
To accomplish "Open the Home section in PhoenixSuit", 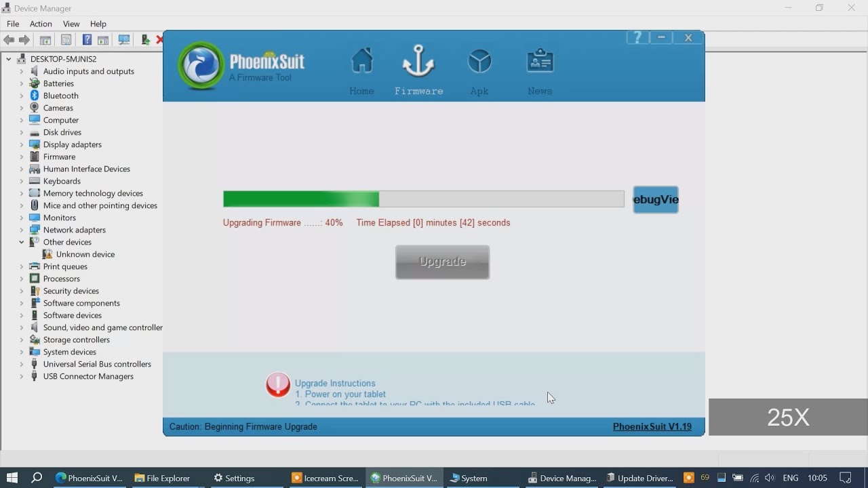I will pyautogui.click(x=362, y=71).
